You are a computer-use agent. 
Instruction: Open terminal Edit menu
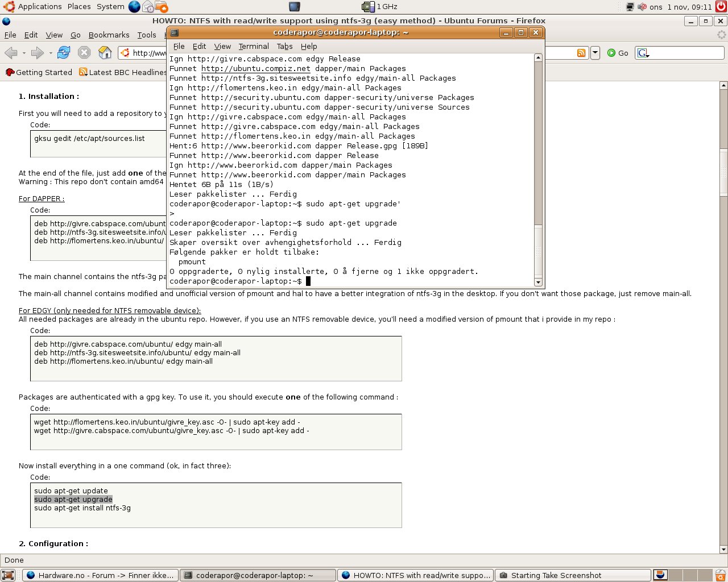(x=199, y=46)
